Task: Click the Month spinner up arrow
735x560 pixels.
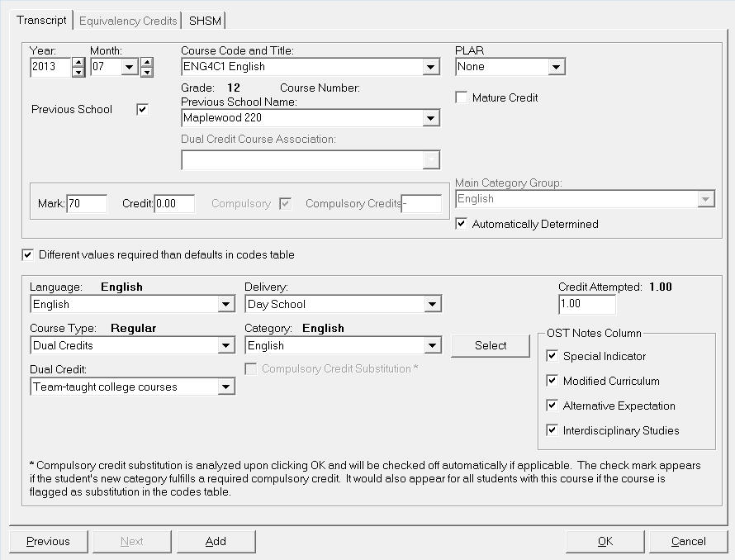Action: click(x=146, y=62)
